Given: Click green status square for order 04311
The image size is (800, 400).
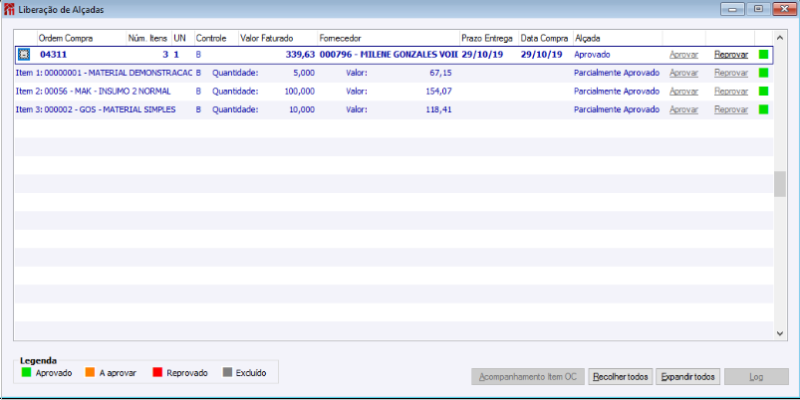Looking at the screenshot, I should [x=763, y=55].
